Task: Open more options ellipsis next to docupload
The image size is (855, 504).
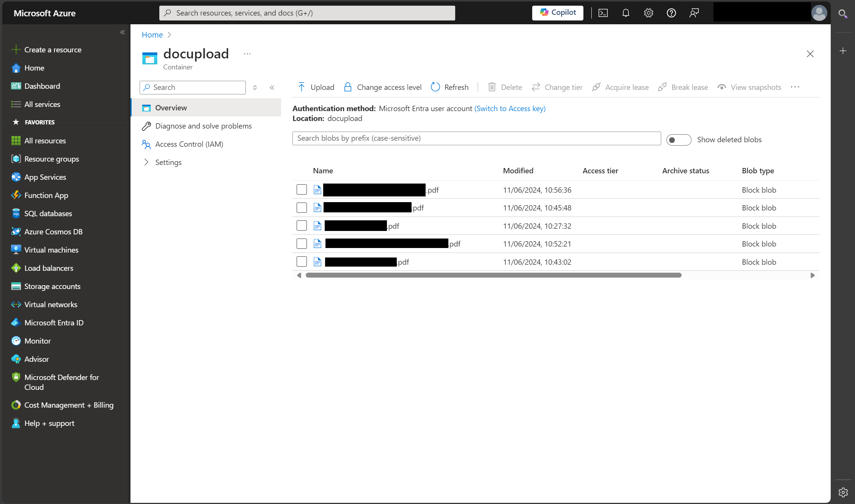Action: [x=247, y=54]
